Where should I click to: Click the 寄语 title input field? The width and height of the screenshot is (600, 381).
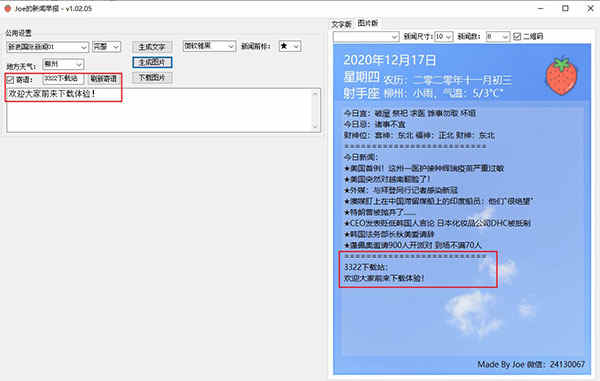(63, 79)
